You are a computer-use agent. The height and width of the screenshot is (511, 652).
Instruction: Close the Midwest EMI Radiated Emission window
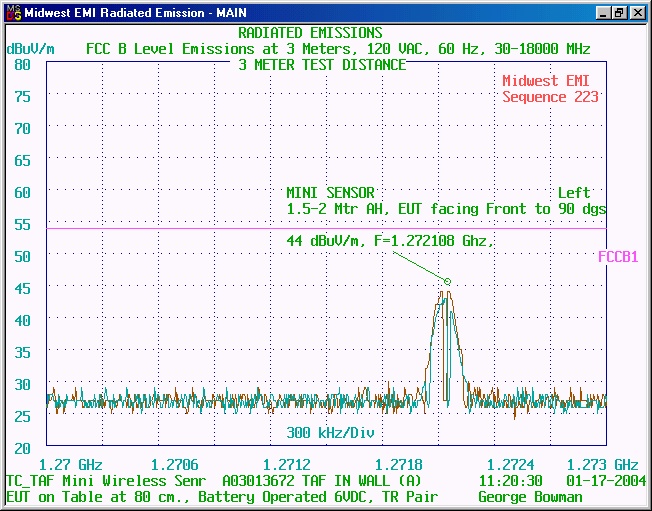[x=637, y=13]
